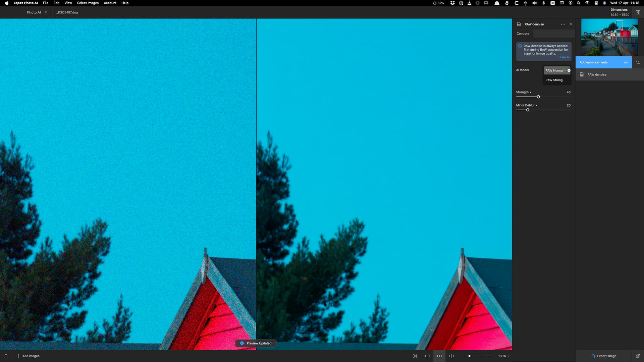
Task: Click the Strength slider handle
Action: click(x=538, y=97)
